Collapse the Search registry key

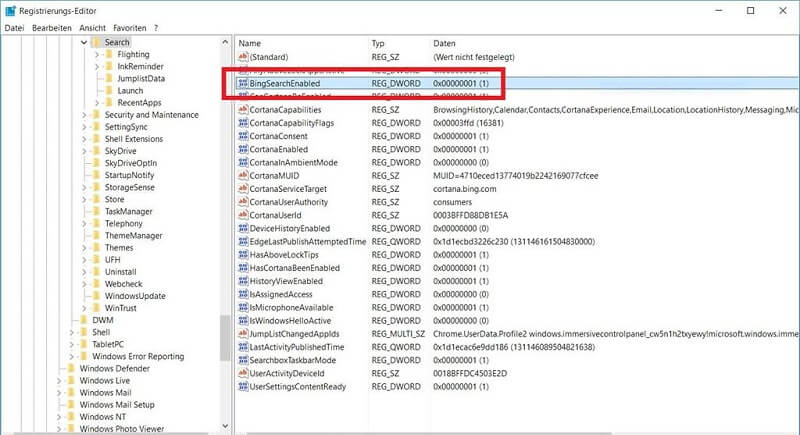click(x=84, y=42)
